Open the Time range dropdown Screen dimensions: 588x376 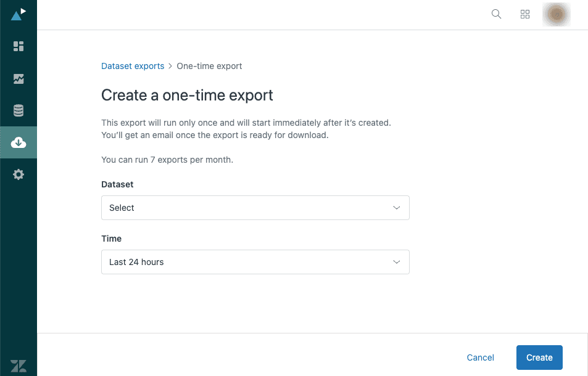pos(255,262)
